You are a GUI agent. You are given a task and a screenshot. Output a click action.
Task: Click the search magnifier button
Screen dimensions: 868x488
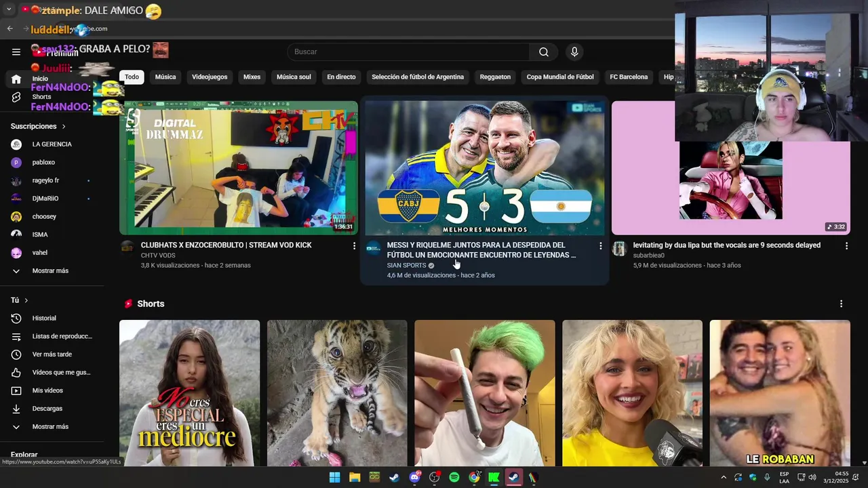coord(544,52)
